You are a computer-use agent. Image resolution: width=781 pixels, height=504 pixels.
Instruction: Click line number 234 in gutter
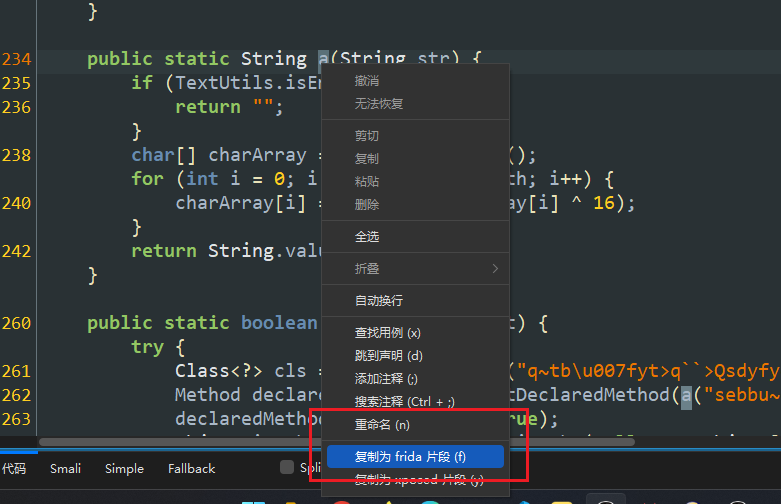click(16, 59)
